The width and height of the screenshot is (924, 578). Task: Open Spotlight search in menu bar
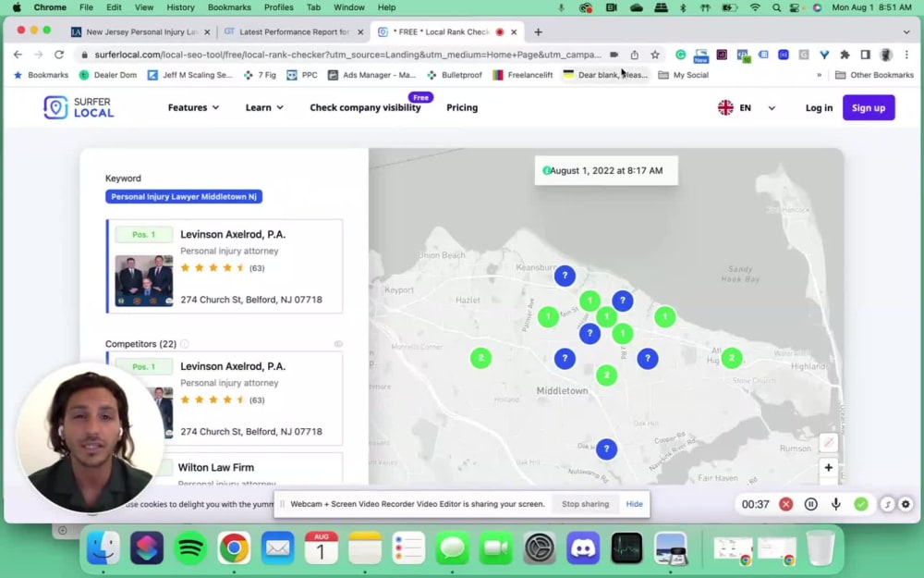pyautogui.click(x=776, y=7)
